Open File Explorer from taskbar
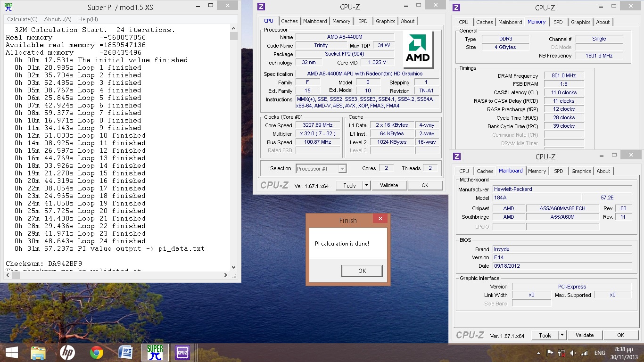This screenshot has width=644, height=362. click(38, 352)
